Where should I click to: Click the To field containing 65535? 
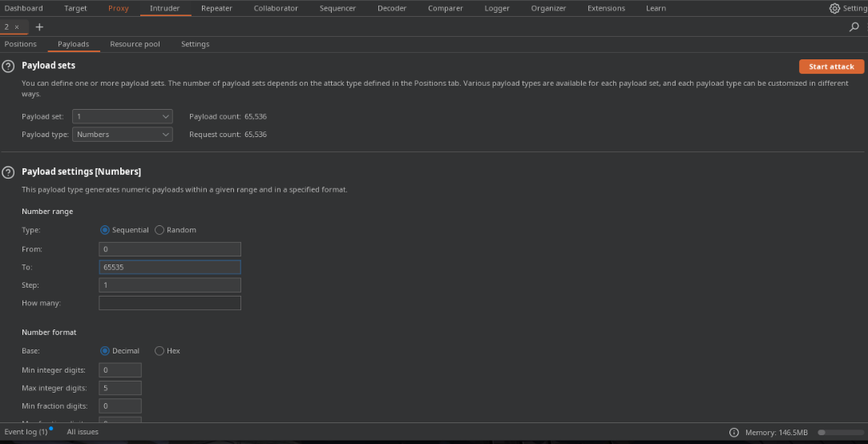[x=170, y=268]
